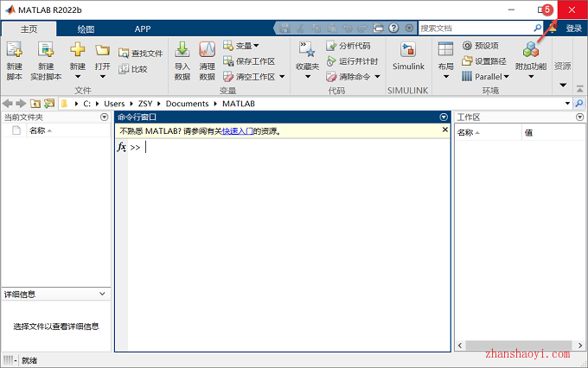This screenshot has height=368, width=588.
Task: Click the help question mark icon
Action: click(x=393, y=29)
